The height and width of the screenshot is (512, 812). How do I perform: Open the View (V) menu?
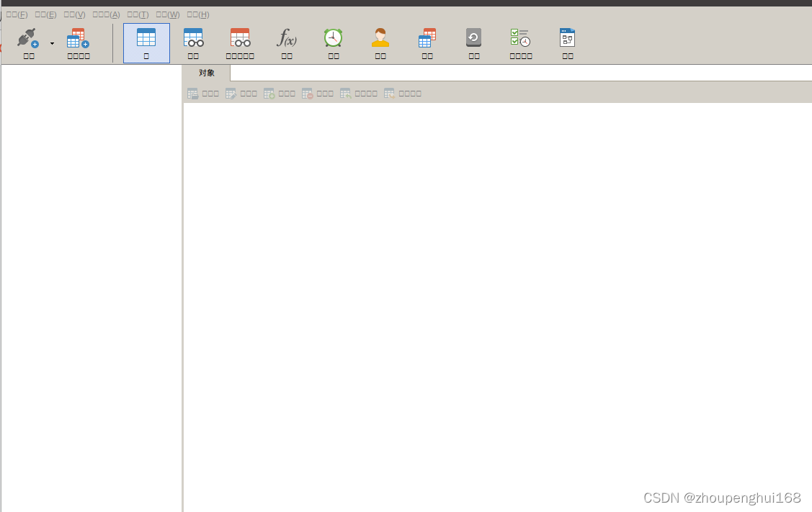click(x=75, y=14)
